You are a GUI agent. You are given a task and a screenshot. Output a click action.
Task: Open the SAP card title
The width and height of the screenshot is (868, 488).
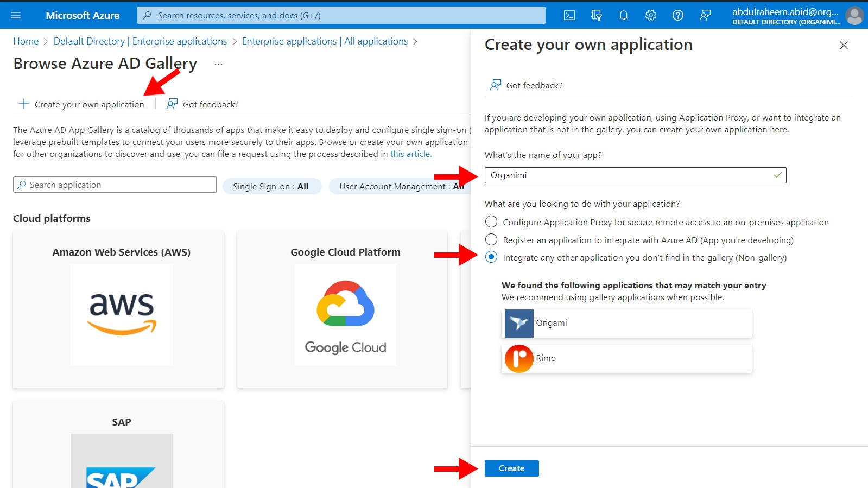click(122, 422)
